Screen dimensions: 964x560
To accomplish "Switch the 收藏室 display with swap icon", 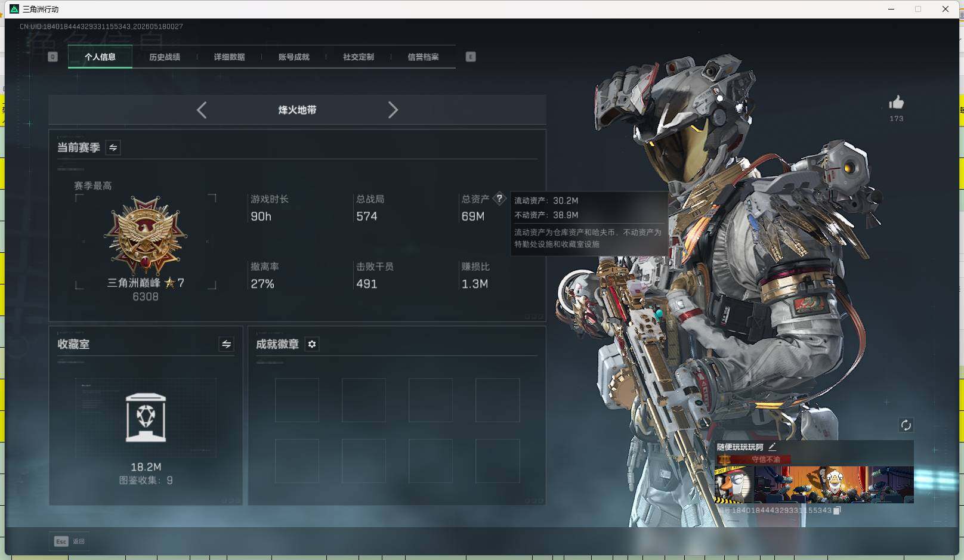I will 226,344.
